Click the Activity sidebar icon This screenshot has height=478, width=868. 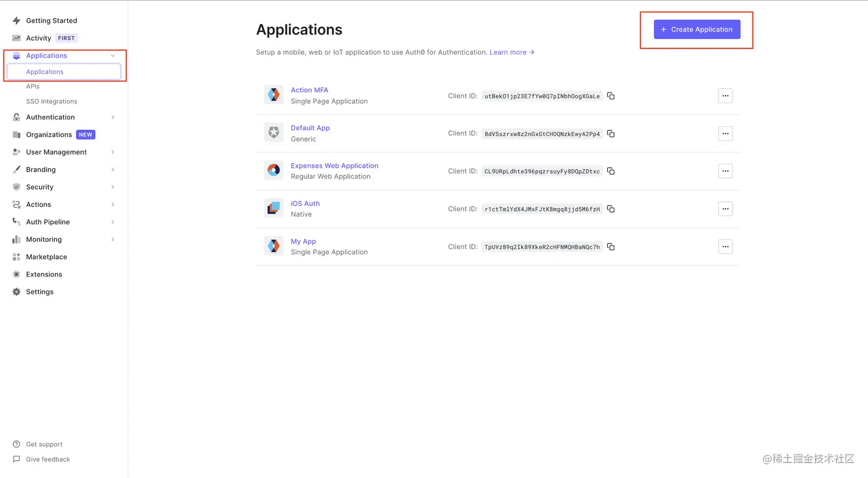[17, 38]
